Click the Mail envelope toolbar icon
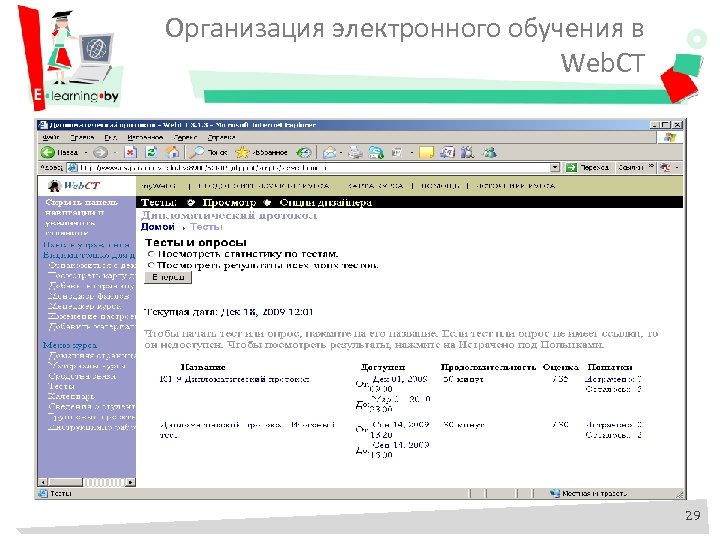720x540 pixels. coord(329,152)
